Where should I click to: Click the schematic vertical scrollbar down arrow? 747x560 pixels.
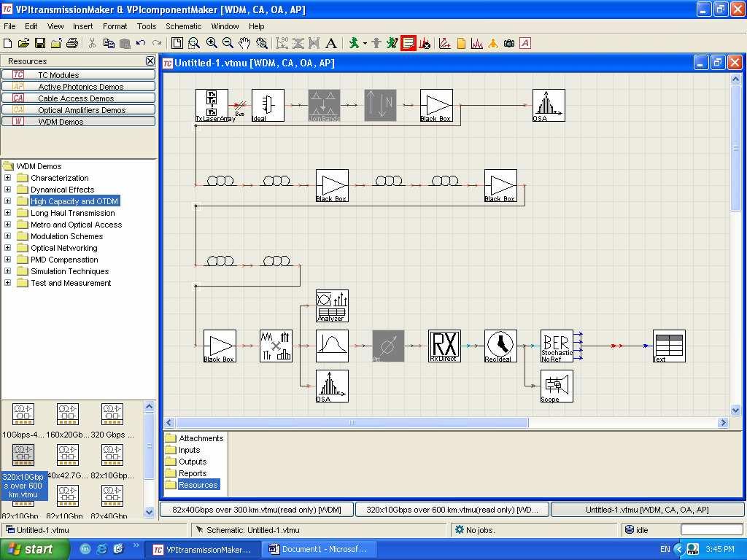(x=735, y=410)
